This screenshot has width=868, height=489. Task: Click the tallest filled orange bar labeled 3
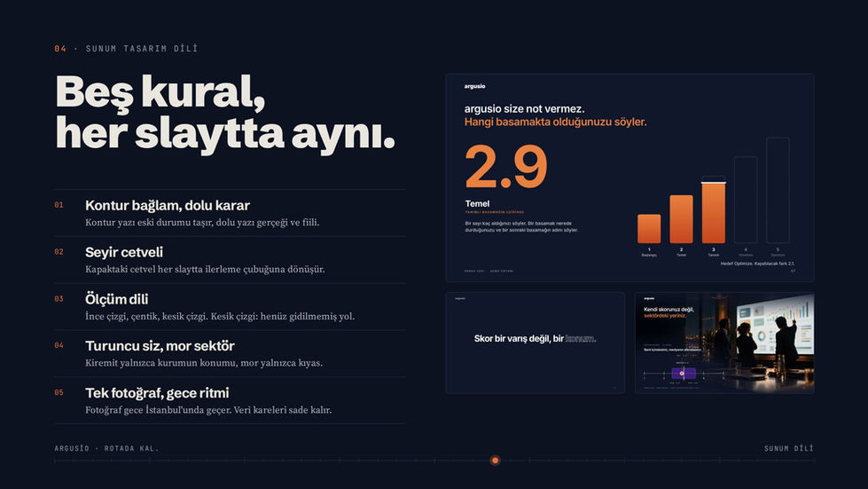coord(713,213)
